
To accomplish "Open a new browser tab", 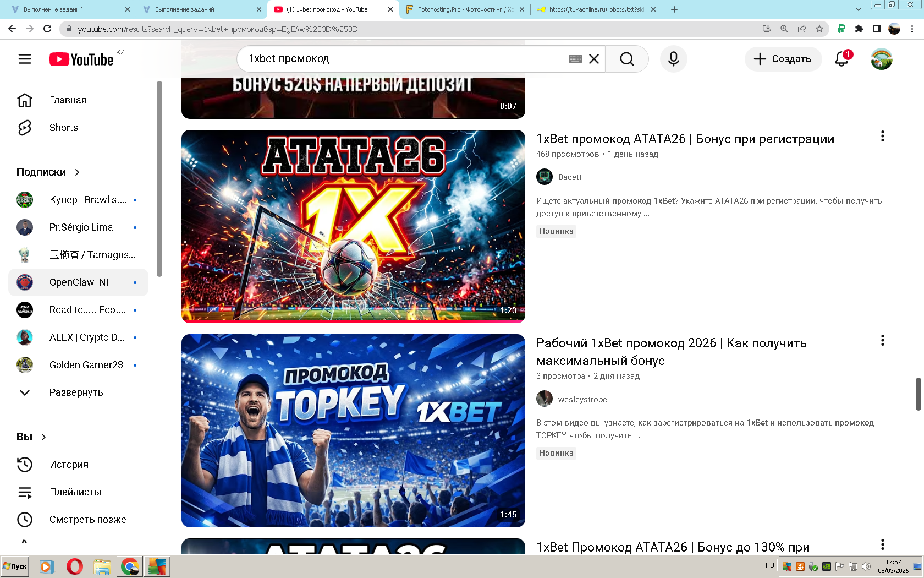I will pos(674,9).
